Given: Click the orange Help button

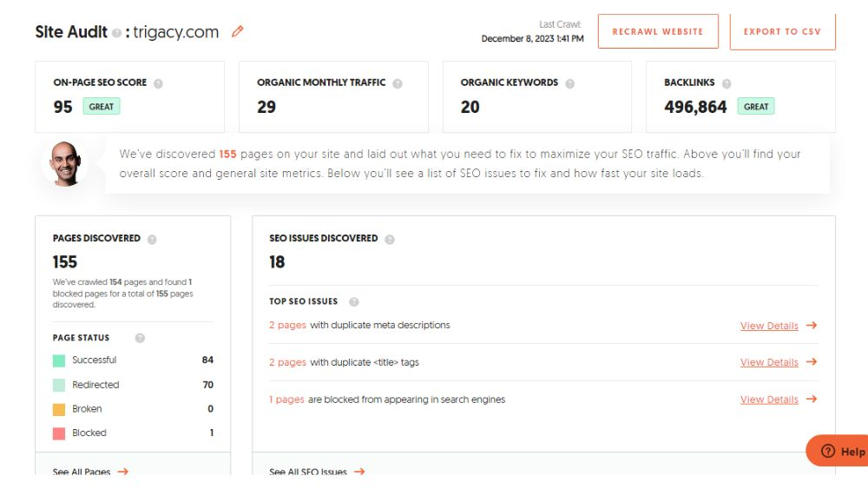Looking at the screenshot, I should click(x=839, y=452).
